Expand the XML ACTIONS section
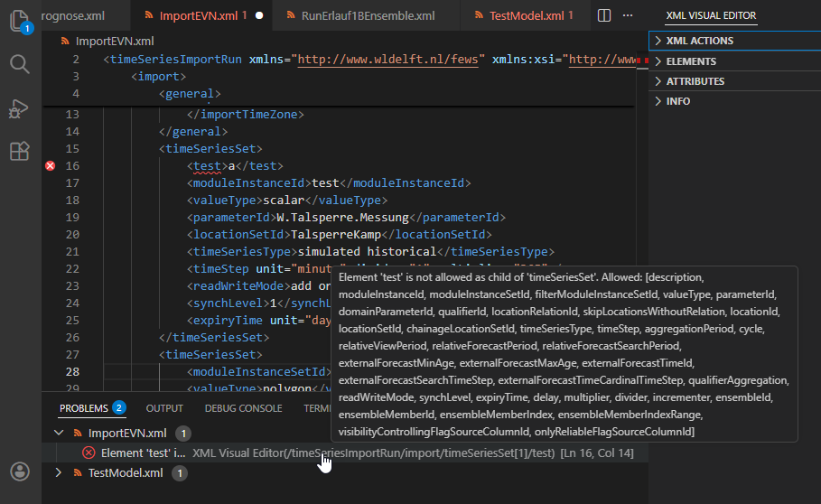This screenshot has height=504, width=821. pos(734,41)
